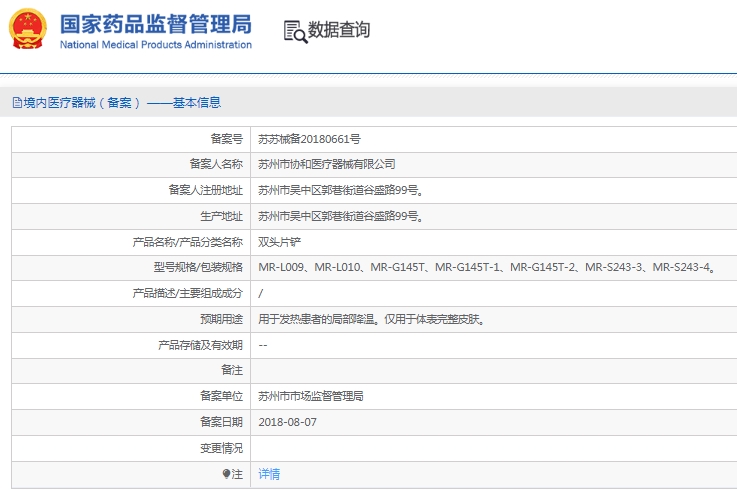Image resolution: width=737 pixels, height=493 pixels.
Task: Click the national emblem logo
Action: tap(28, 29)
